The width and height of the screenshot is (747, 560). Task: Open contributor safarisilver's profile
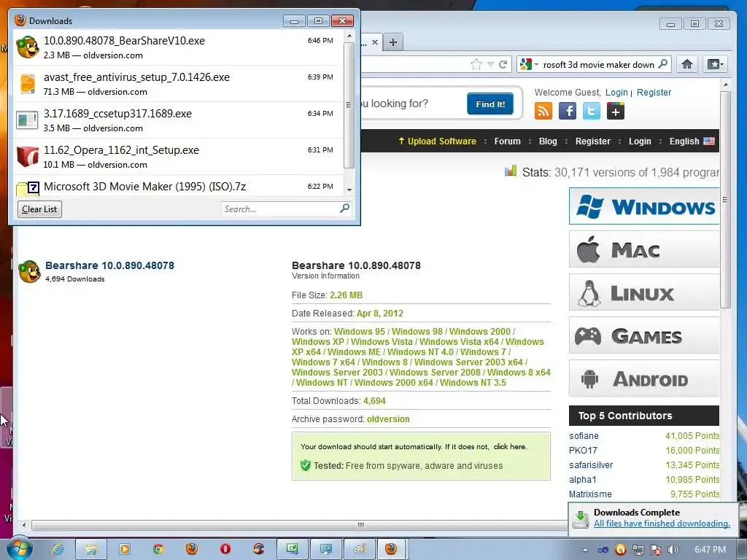(591, 464)
